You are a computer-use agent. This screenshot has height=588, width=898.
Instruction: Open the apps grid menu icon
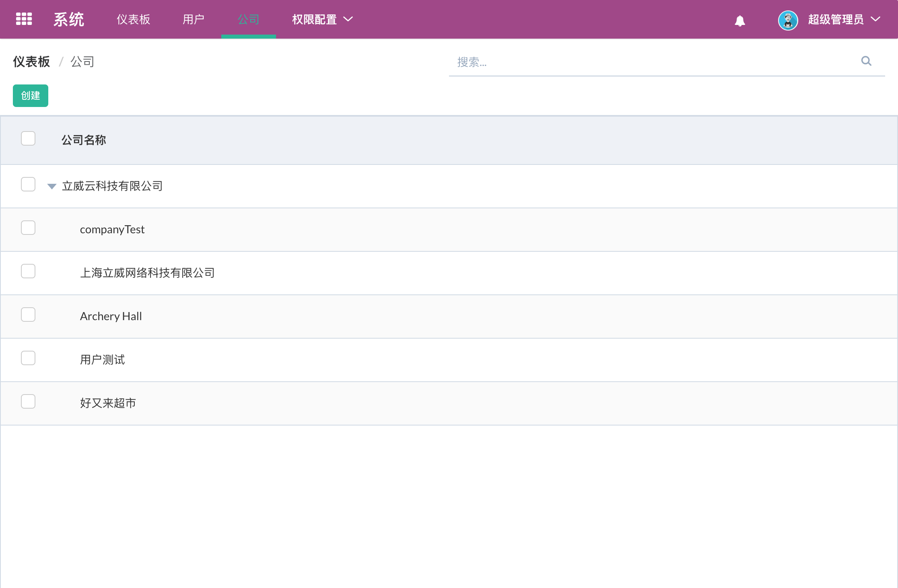24,19
